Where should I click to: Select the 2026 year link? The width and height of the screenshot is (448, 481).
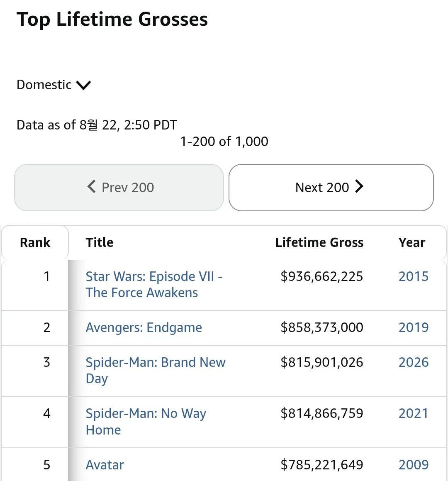pos(413,362)
